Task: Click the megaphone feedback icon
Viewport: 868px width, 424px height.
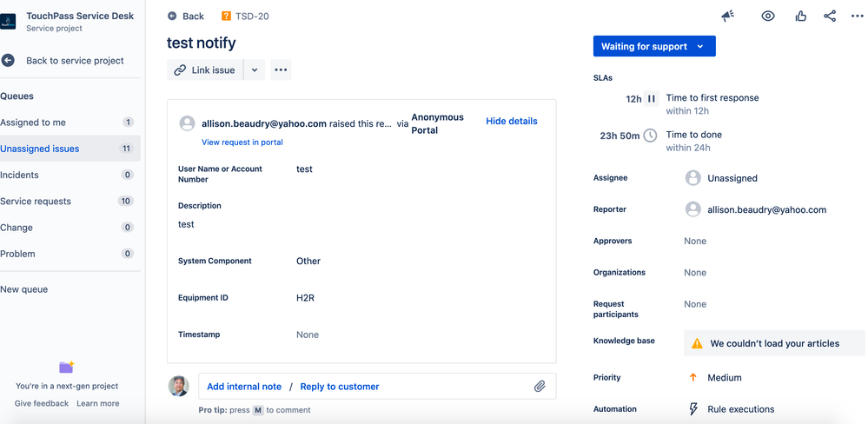Action: [x=727, y=16]
